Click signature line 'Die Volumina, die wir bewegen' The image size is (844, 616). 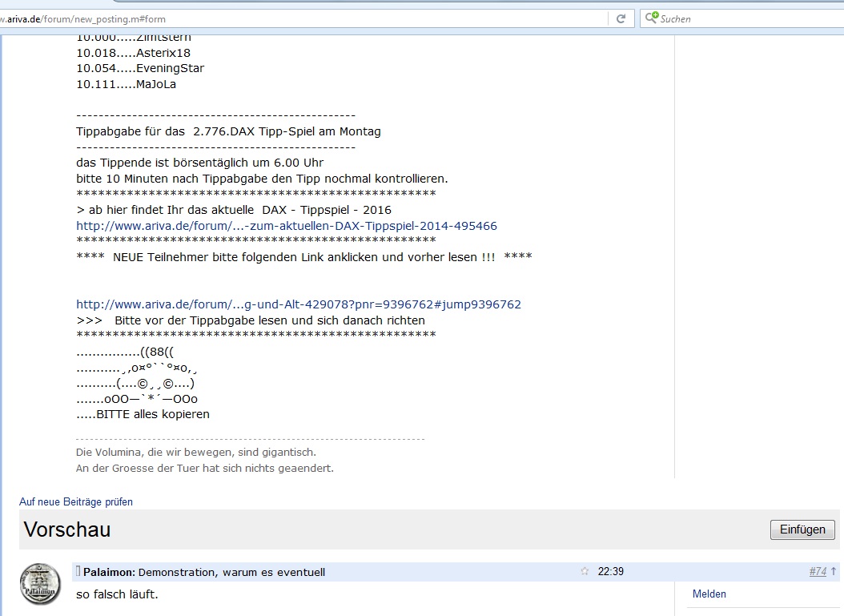coord(196,453)
